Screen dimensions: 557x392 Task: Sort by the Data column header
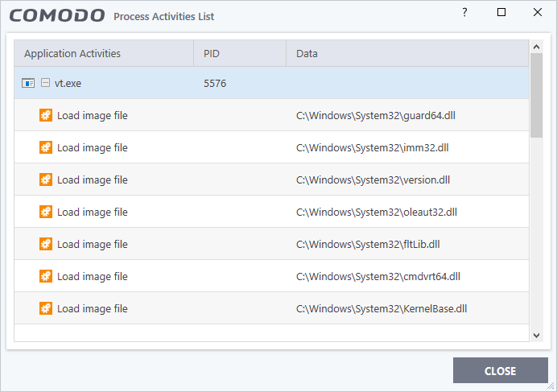coord(407,53)
